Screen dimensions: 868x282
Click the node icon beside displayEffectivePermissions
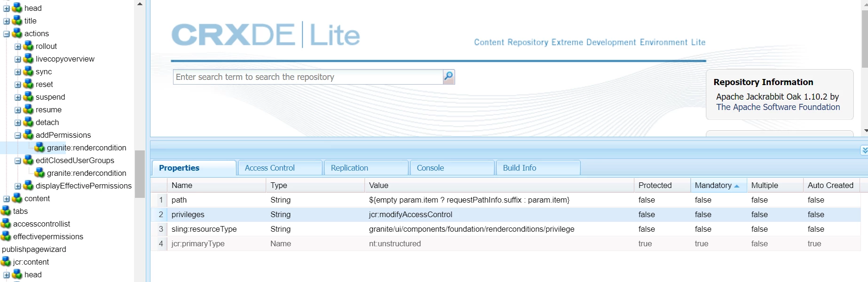click(29, 186)
